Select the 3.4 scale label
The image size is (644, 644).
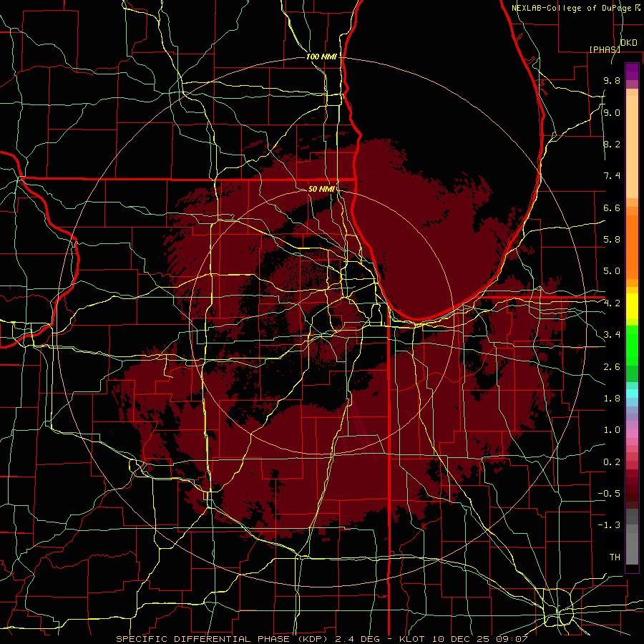pyautogui.click(x=612, y=335)
